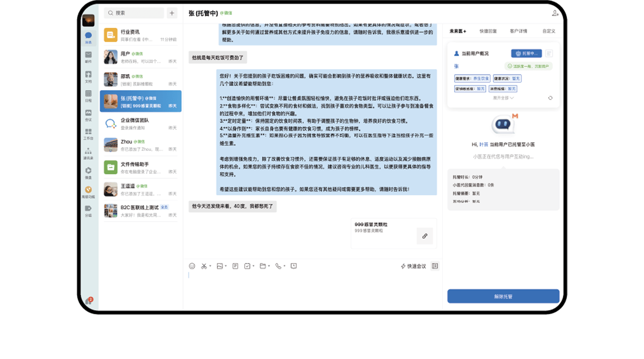Click the 解除托管 button
The image size is (644, 359).
pyautogui.click(x=503, y=296)
